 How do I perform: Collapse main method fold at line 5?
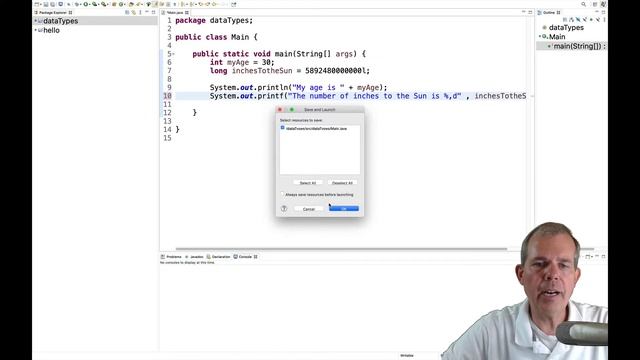(x=173, y=54)
